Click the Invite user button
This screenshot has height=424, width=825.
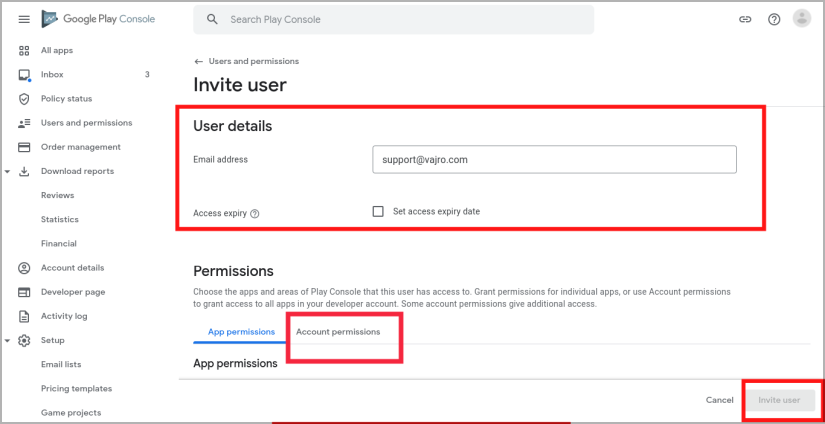coord(779,400)
